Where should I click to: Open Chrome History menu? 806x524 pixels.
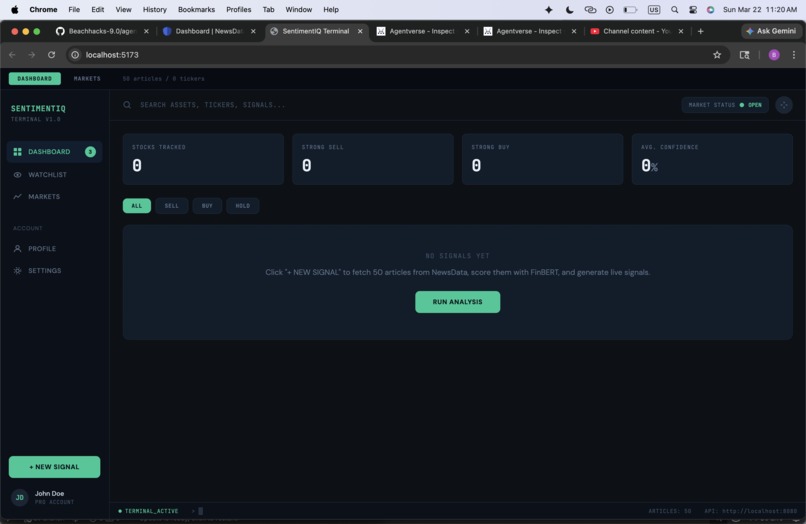click(154, 10)
